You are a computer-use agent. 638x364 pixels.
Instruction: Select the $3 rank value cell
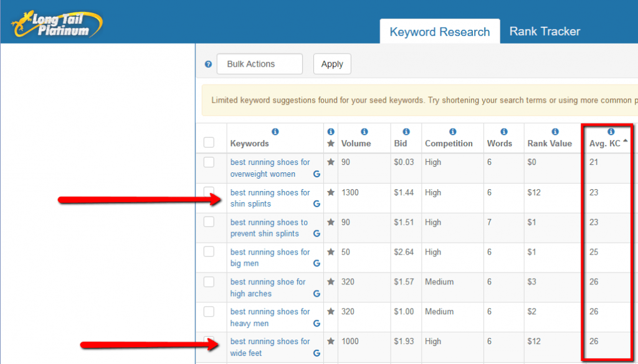pos(532,281)
